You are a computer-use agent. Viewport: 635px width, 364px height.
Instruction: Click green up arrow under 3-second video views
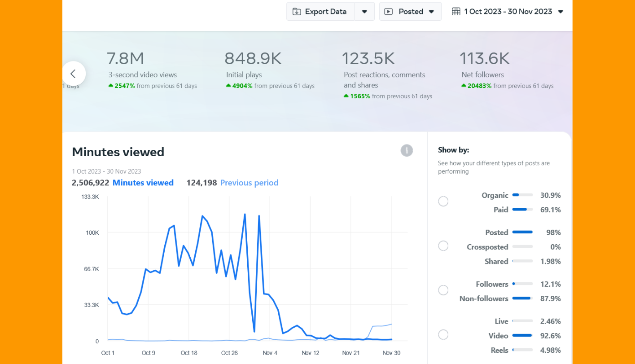click(x=111, y=86)
